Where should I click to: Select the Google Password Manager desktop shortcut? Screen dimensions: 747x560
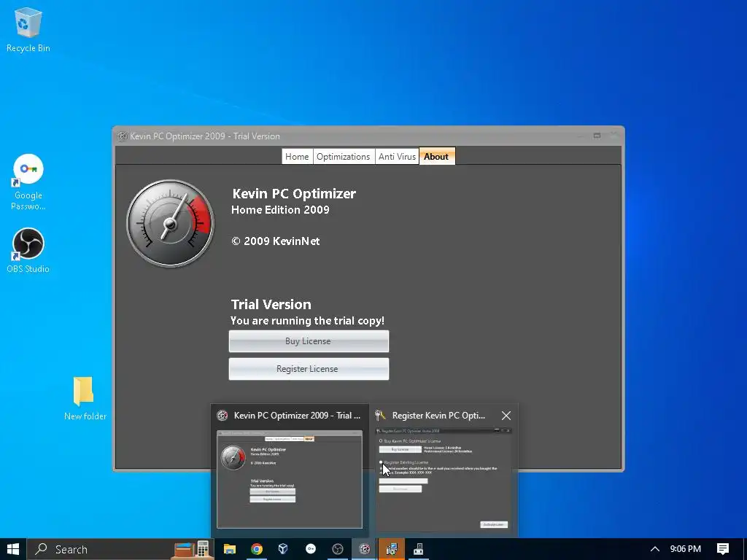[28, 182]
